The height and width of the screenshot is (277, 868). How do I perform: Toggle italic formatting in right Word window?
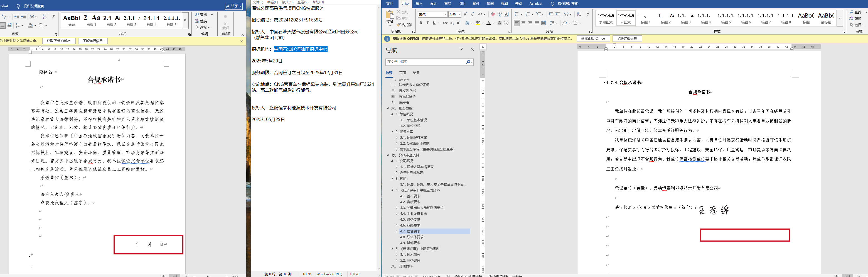click(x=427, y=23)
